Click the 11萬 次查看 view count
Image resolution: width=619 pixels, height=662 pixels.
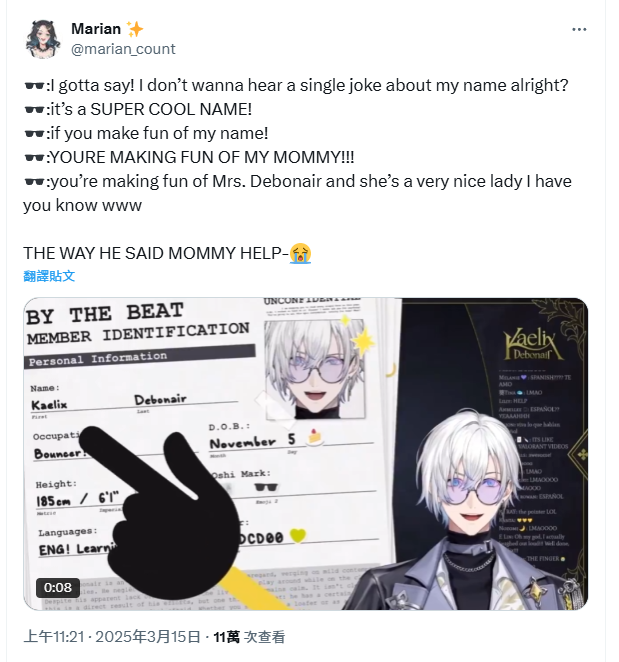[249, 637]
